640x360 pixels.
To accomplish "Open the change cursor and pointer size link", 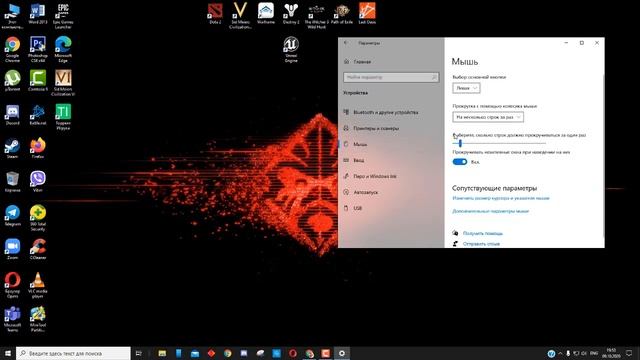I will [x=501, y=198].
